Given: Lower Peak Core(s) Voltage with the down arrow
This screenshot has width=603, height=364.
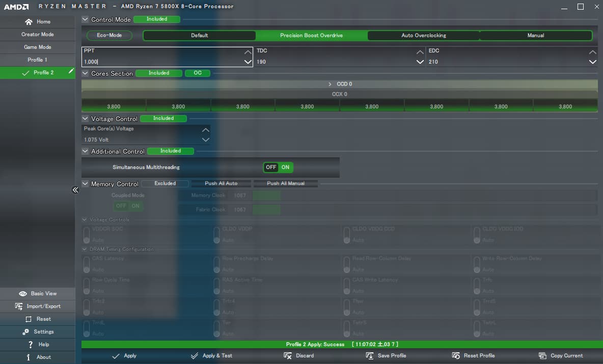Looking at the screenshot, I should tap(206, 139).
